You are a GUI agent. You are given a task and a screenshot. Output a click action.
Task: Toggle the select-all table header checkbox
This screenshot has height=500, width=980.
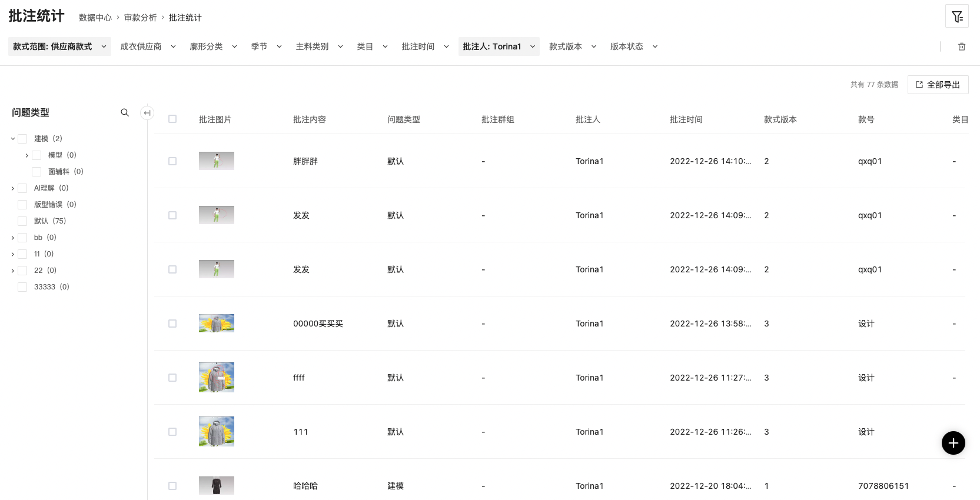pos(172,119)
